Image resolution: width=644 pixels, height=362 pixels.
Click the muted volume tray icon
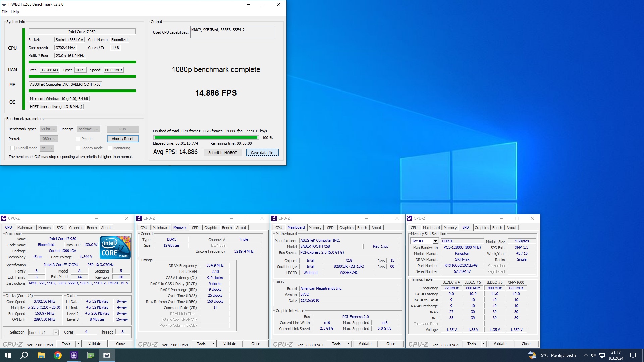tap(594, 355)
